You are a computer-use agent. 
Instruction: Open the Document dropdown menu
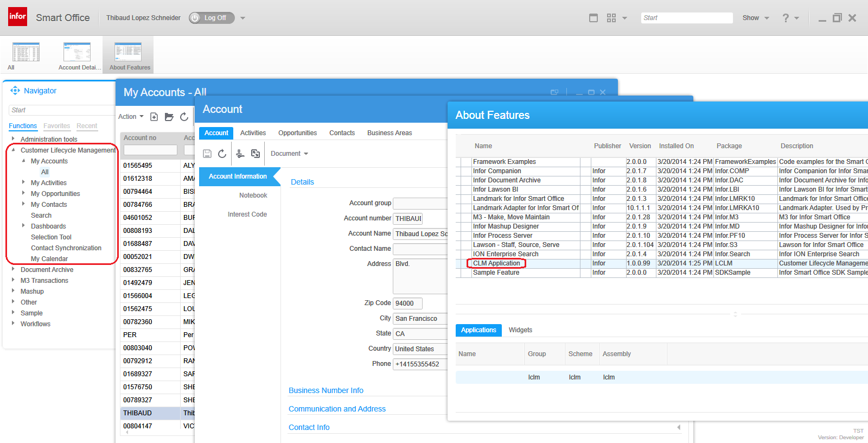(x=289, y=154)
